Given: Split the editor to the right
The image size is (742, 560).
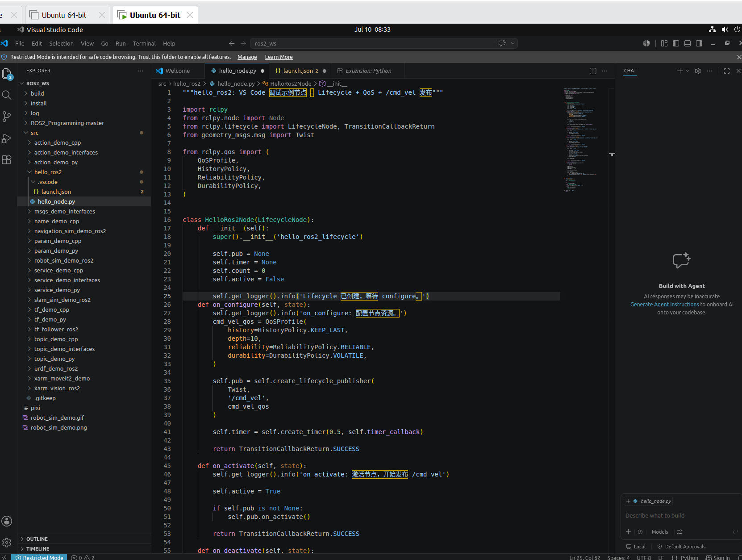Looking at the screenshot, I should [x=593, y=71].
